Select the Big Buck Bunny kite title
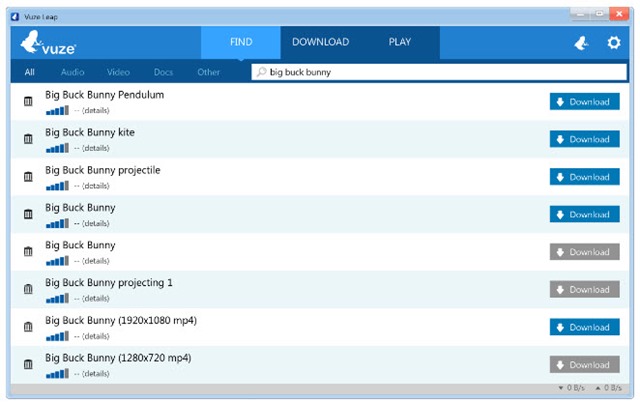This screenshot has width=640, height=403. 90,133
